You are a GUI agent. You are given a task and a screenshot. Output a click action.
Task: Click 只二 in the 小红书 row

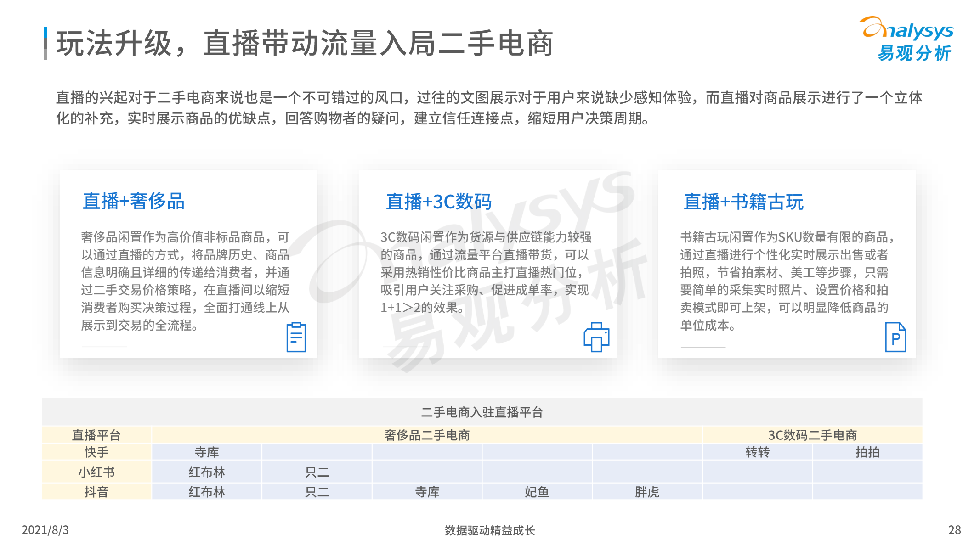tap(317, 472)
